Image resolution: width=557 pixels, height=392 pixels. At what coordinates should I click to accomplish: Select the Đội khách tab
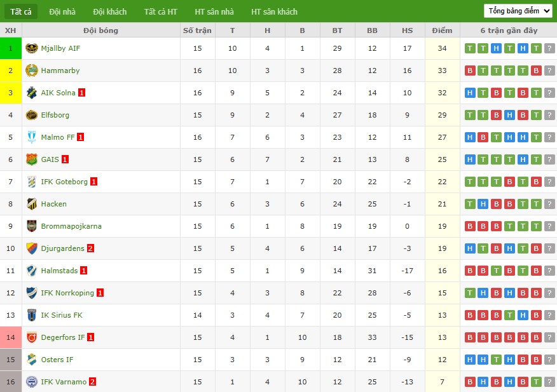coord(110,11)
